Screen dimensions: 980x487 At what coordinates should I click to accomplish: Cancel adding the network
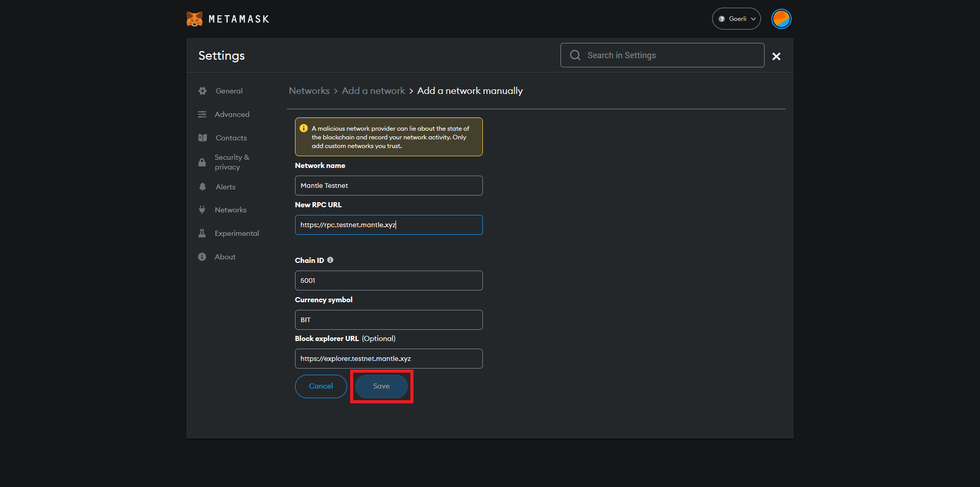[x=321, y=386]
